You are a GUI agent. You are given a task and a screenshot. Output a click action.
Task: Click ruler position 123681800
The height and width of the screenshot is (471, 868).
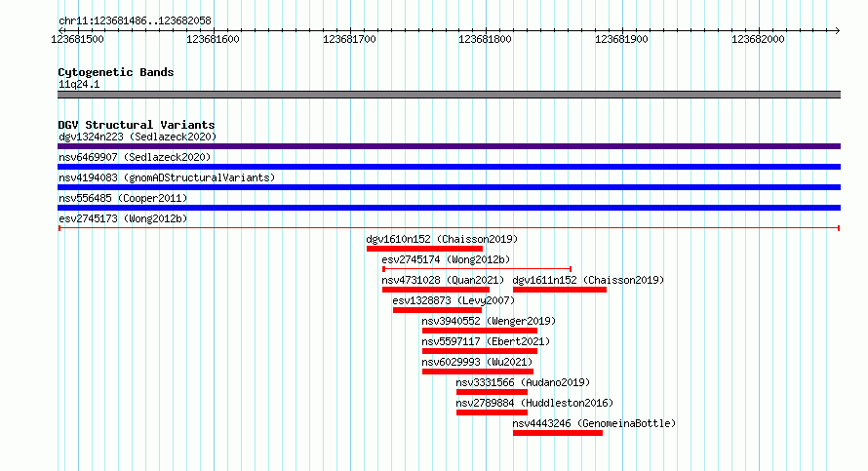[485, 39]
